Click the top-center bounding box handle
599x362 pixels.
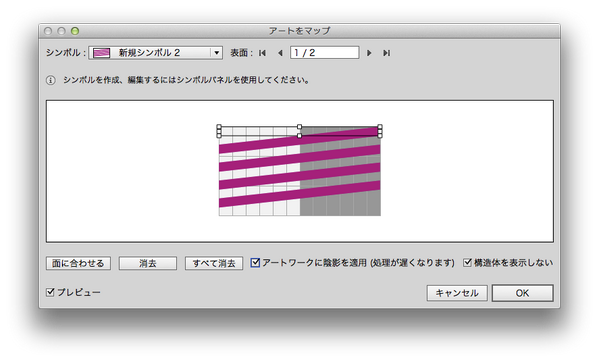300,127
